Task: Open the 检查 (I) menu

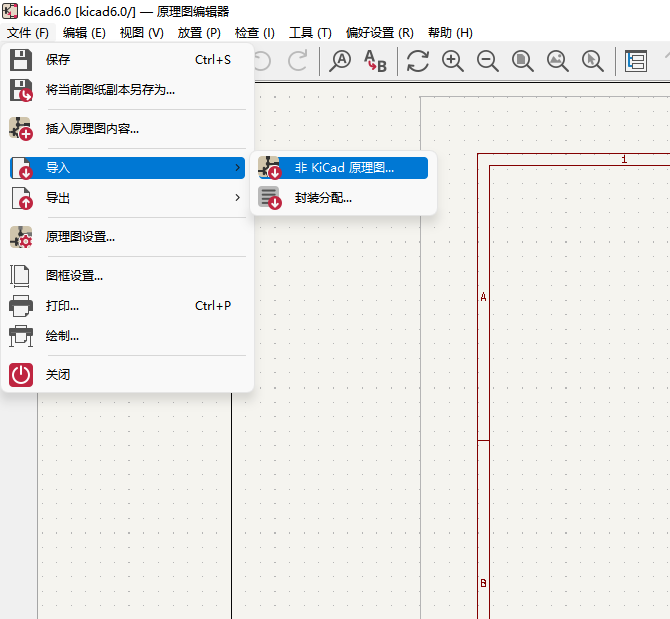Action: (255, 33)
